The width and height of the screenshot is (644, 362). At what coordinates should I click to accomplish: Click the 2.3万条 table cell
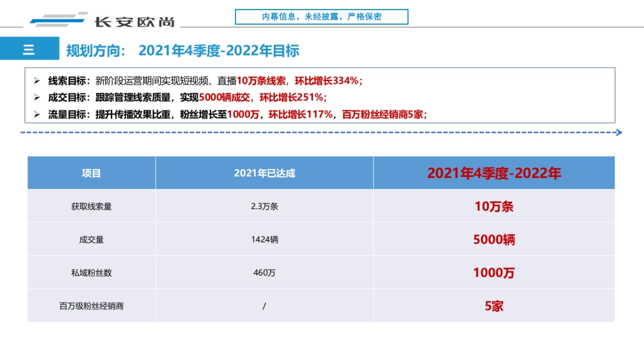point(265,206)
